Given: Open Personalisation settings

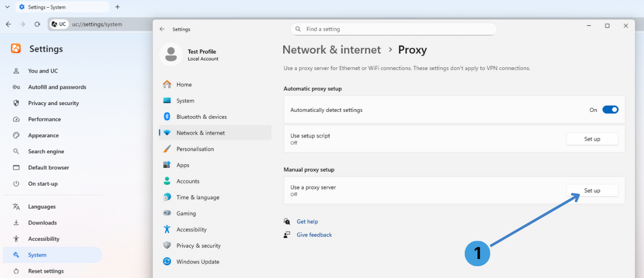Looking at the screenshot, I should [215, 149].
